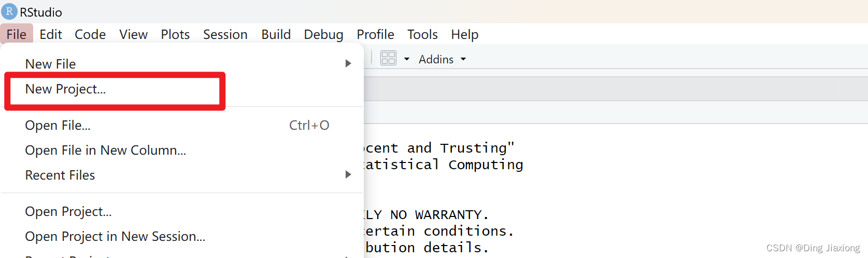Image resolution: width=868 pixels, height=258 pixels.
Task: Click the RStudio logo icon in title bar
Action: (9, 11)
